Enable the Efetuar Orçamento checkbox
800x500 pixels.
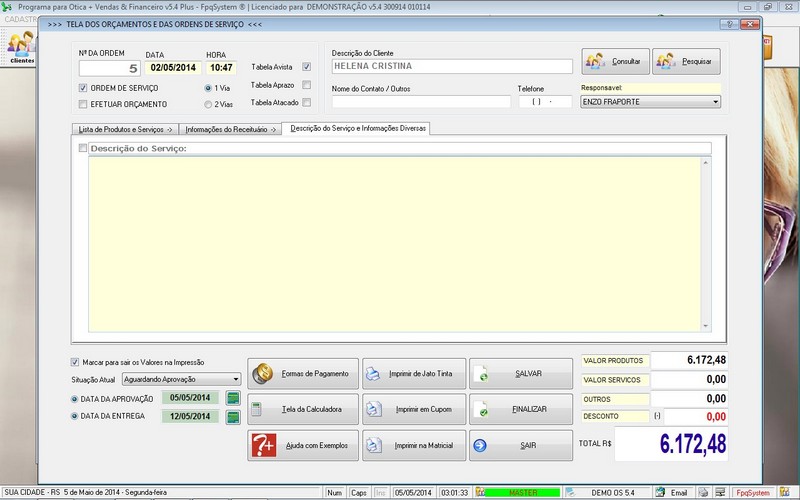[x=83, y=104]
